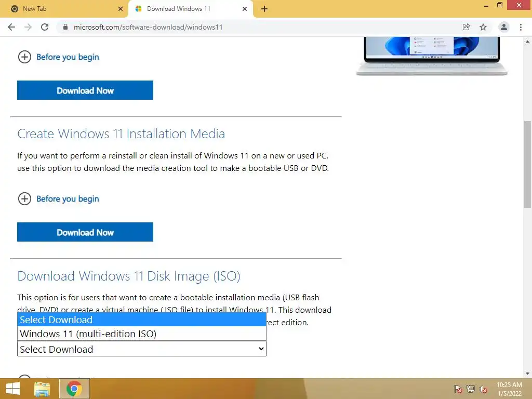The width and height of the screenshot is (532, 399).
Task: Open Chrome three-dot menu
Action: click(x=521, y=27)
